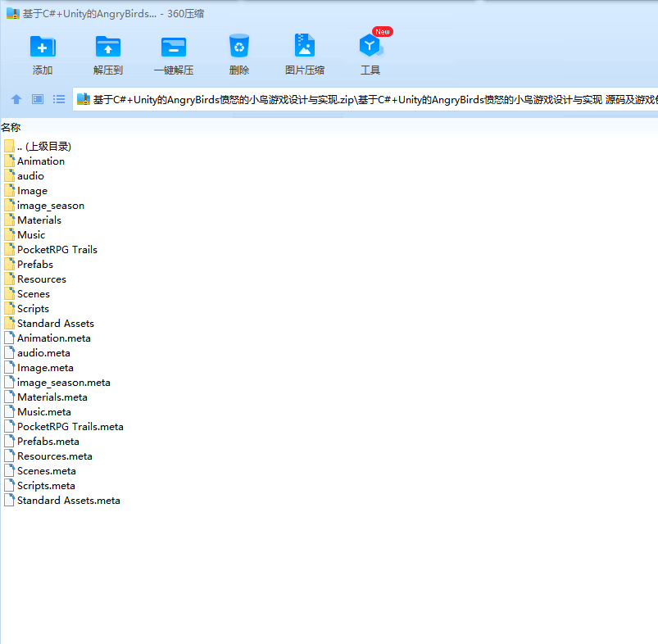658x644 pixels.
Task: Click the 360压缩 app icon in title bar
Action: pyautogui.click(x=13, y=14)
